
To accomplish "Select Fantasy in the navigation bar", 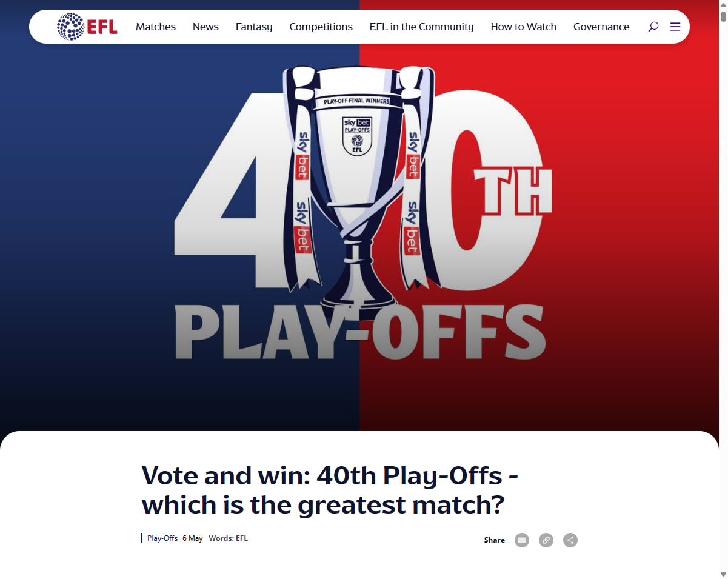I will [254, 27].
